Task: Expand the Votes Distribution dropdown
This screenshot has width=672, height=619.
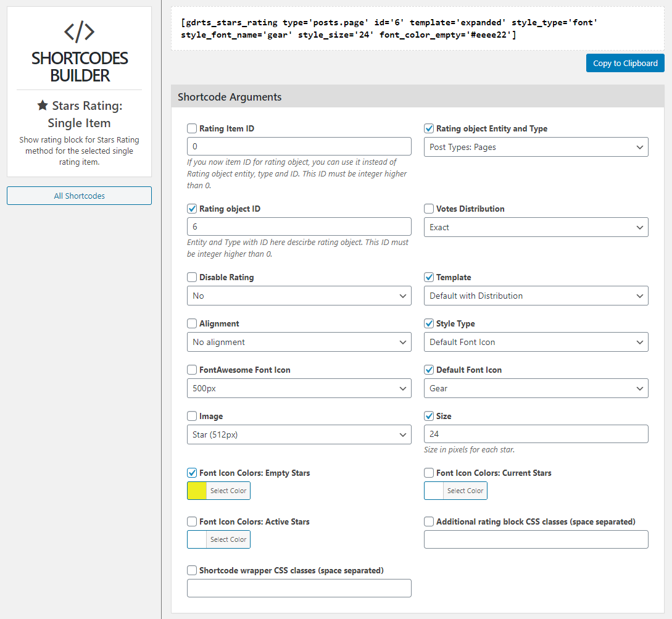Action: click(x=536, y=227)
